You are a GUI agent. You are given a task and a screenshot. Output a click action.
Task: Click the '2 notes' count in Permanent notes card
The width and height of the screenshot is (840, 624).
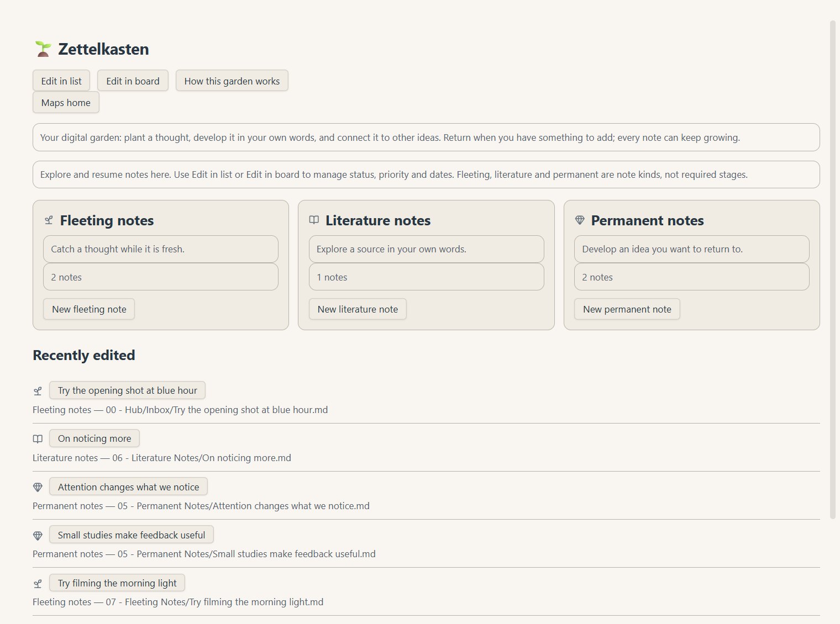pyautogui.click(x=597, y=277)
